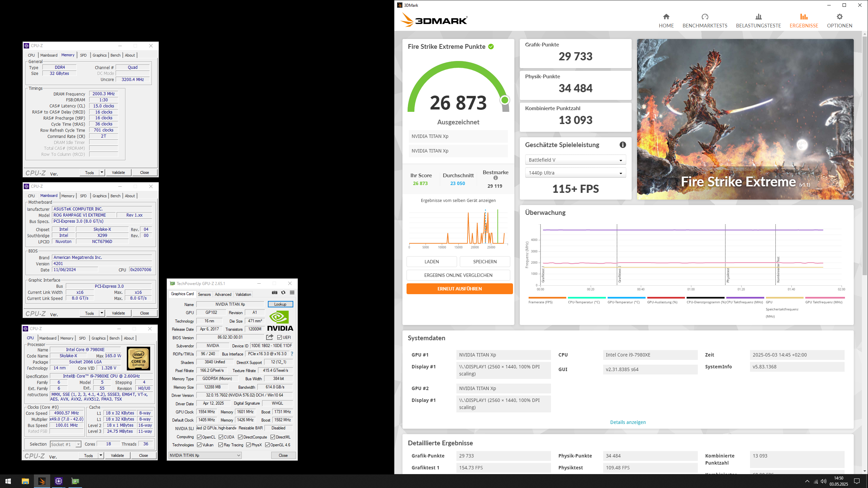Switch to the Advanced tab in GPU-Z
Viewport: 868px width, 488px height.
tap(223, 294)
